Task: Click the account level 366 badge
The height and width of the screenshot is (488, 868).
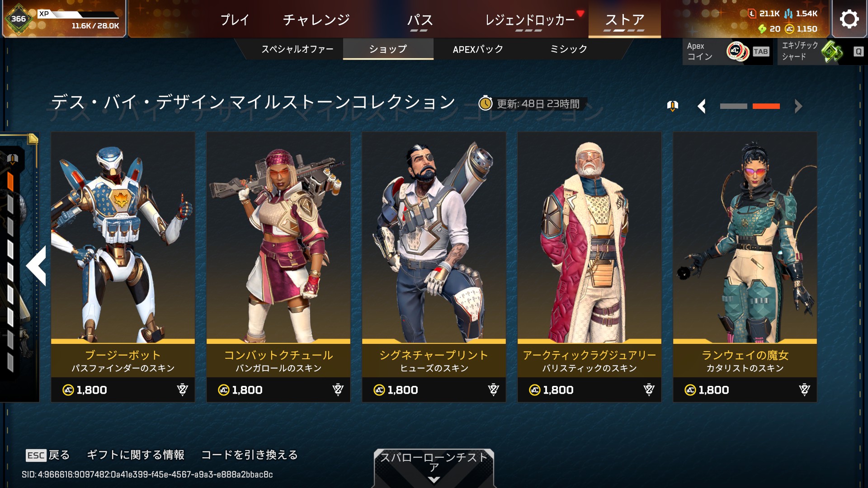Action: (x=18, y=19)
